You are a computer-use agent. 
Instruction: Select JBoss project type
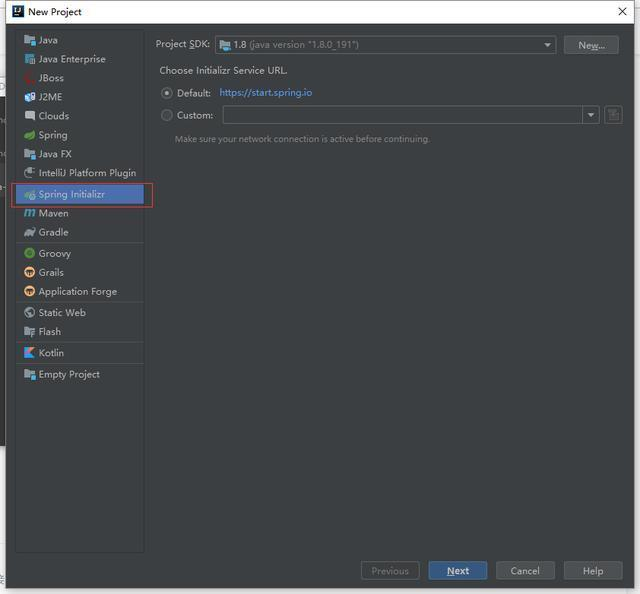click(x=80, y=78)
